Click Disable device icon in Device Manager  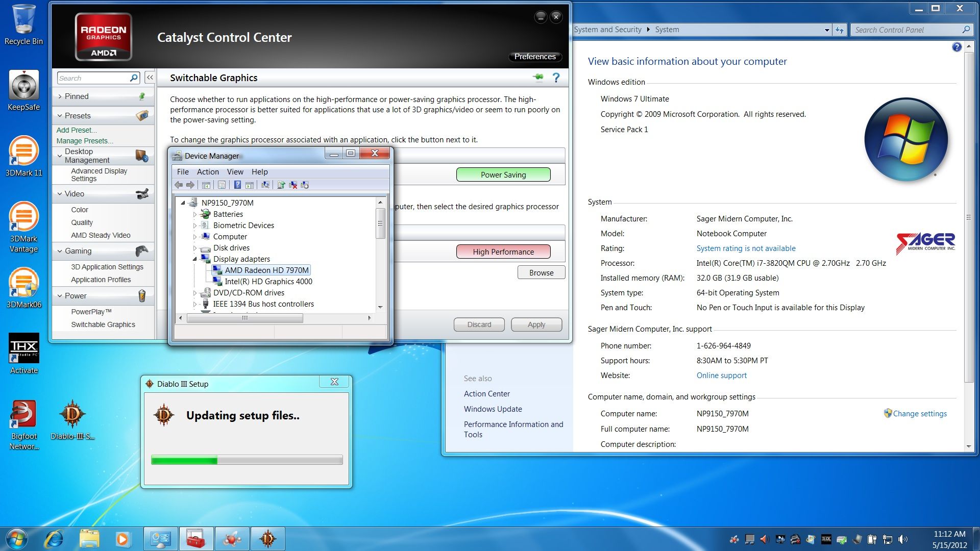click(x=305, y=185)
